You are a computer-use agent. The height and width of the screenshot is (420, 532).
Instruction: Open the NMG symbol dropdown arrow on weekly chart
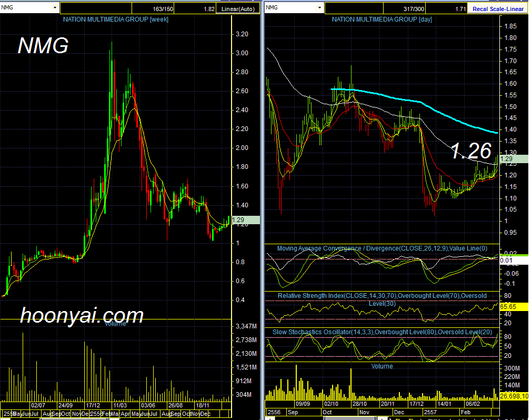(55, 7)
